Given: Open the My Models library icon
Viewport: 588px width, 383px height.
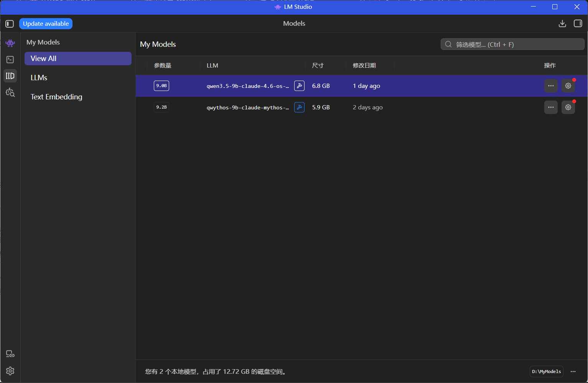Looking at the screenshot, I should [10, 76].
